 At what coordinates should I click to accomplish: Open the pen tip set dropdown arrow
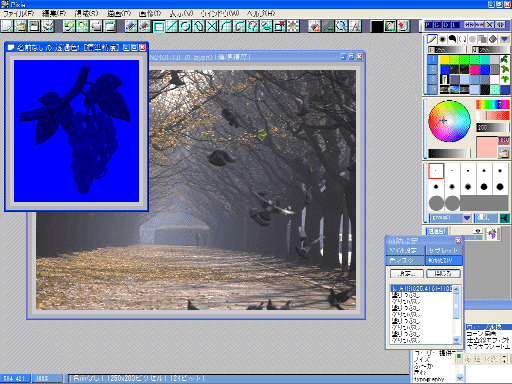[x=467, y=218]
